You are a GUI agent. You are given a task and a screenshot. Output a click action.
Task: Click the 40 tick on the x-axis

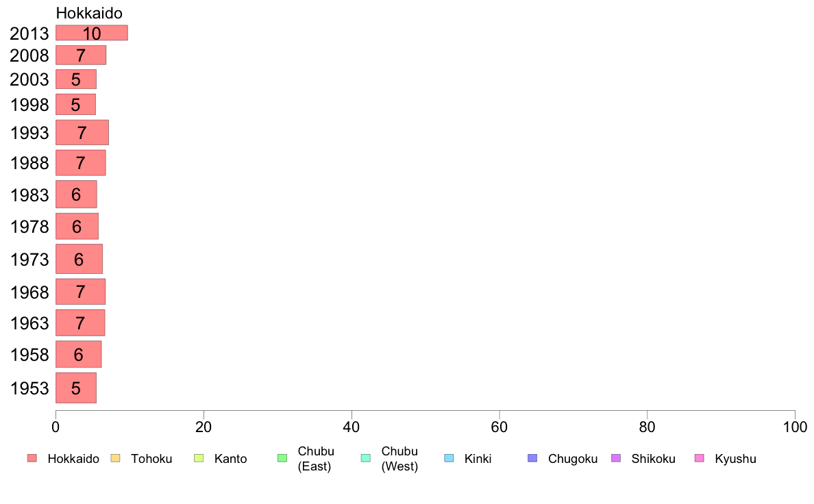[351, 427]
